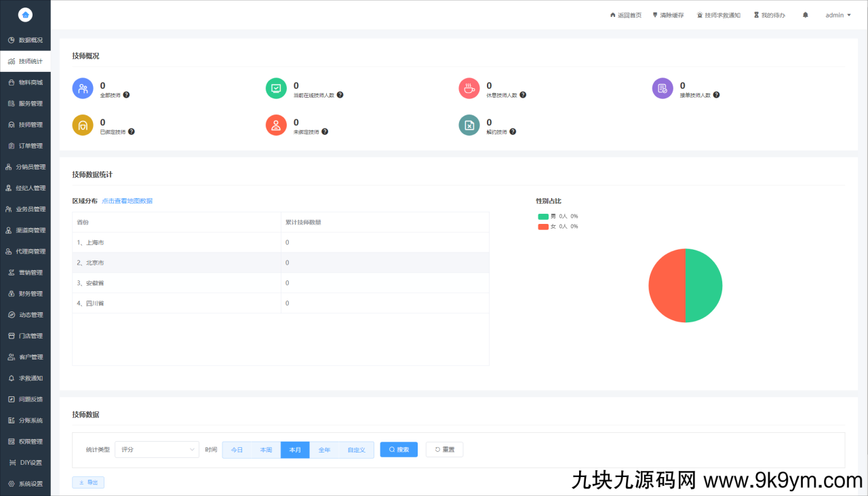
Task: Select the 全年 time filter
Action: click(x=324, y=450)
